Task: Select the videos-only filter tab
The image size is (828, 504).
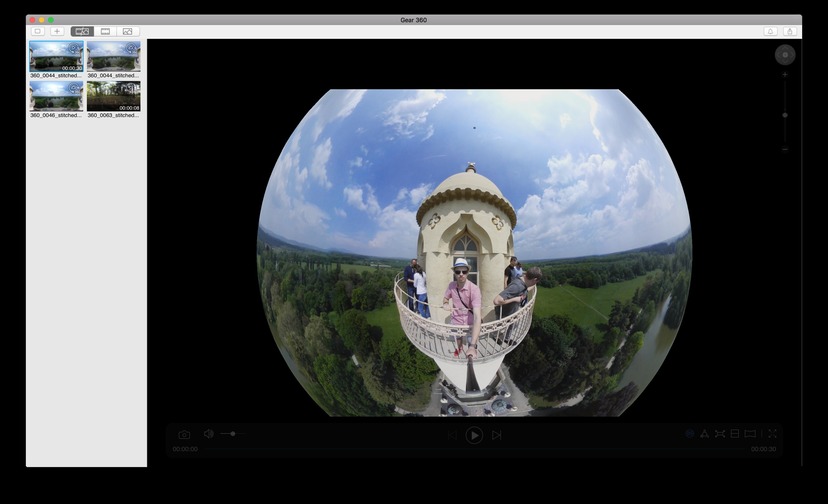Action: tap(105, 32)
